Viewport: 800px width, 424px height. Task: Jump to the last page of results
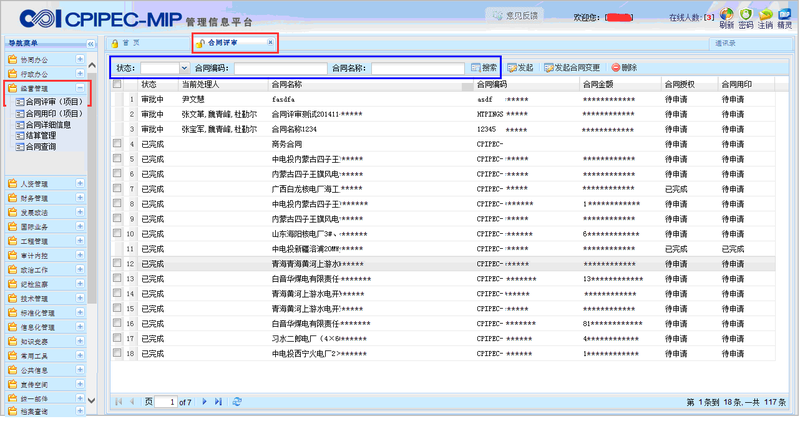[218, 402]
